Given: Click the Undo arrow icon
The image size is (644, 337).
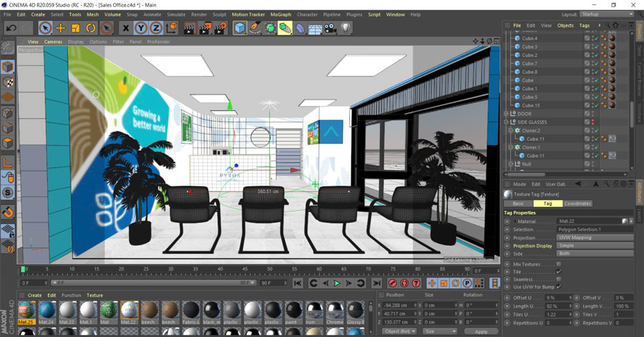Looking at the screenshot, I should [11, 28].
